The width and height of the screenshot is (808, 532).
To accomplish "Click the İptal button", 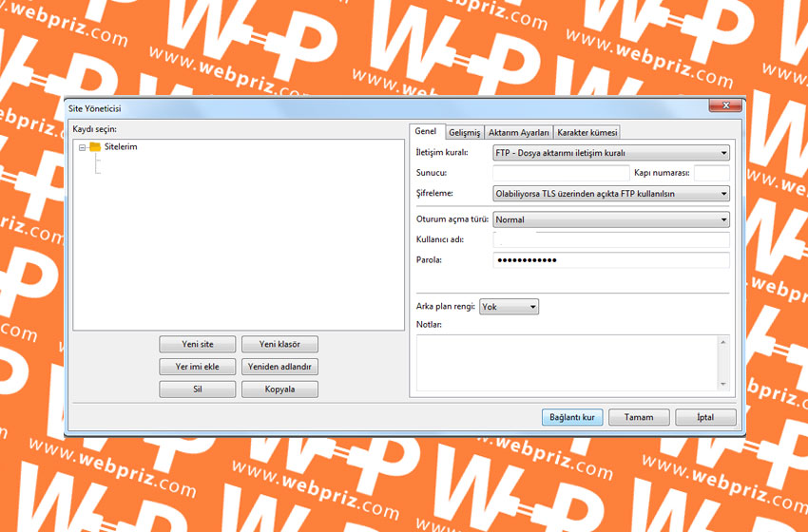I will [705, 417].
